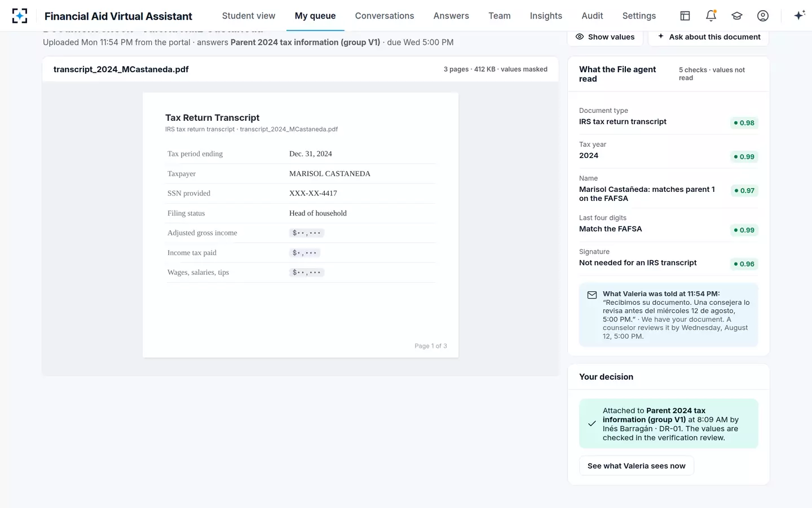This screenshot has height=508, width=812.
Task: Show values of the masked document
Action: pos(605,37)
